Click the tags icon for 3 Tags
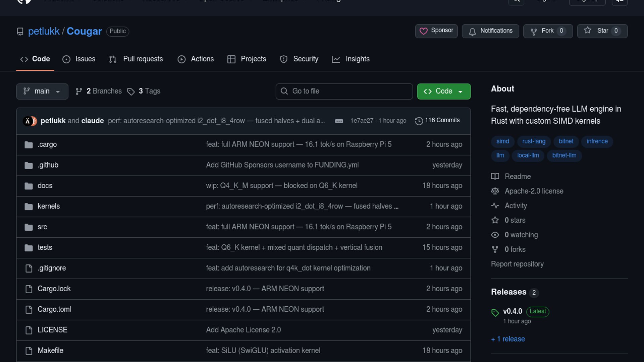644x362 pixels. click(x=131, y=92)
